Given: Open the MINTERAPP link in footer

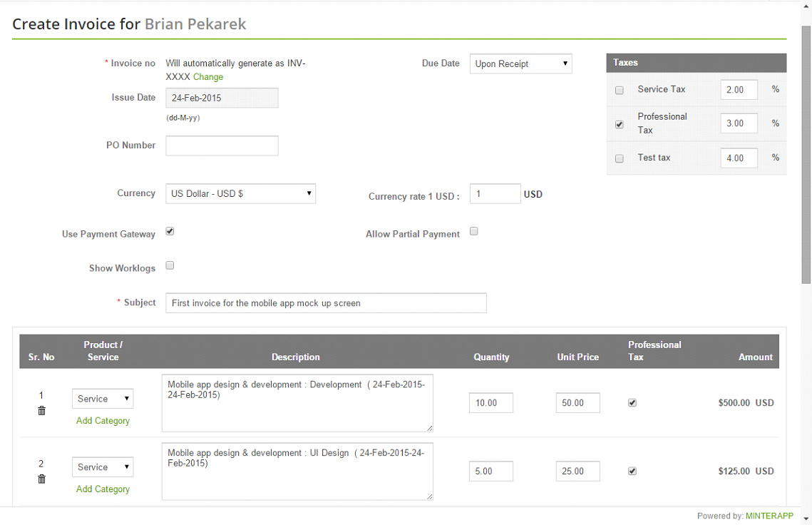Looking at the screenshot, I should [769, 516].
